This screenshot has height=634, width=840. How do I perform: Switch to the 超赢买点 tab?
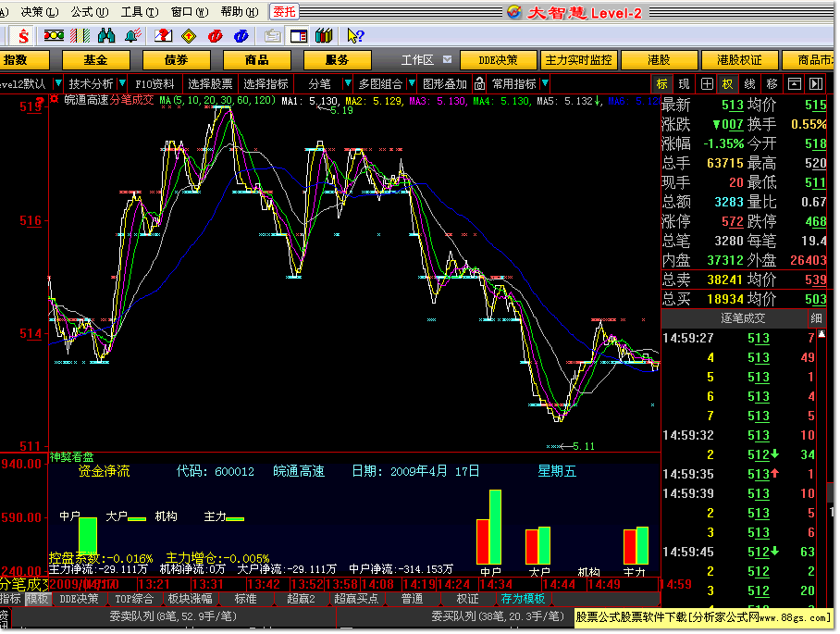click(356, 599)
